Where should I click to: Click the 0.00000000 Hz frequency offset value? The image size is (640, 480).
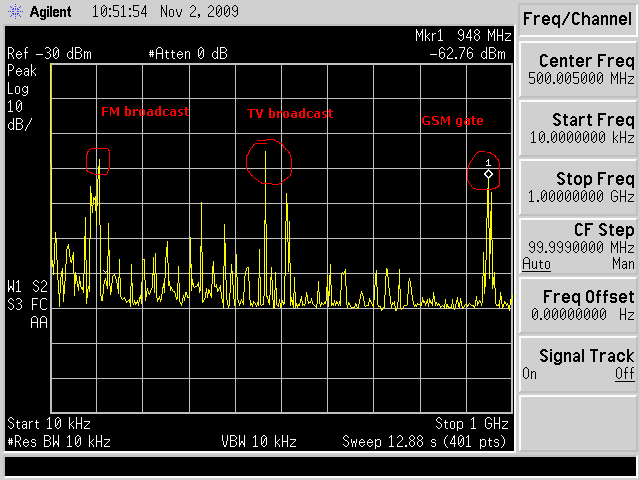click(x=583, y=315)
